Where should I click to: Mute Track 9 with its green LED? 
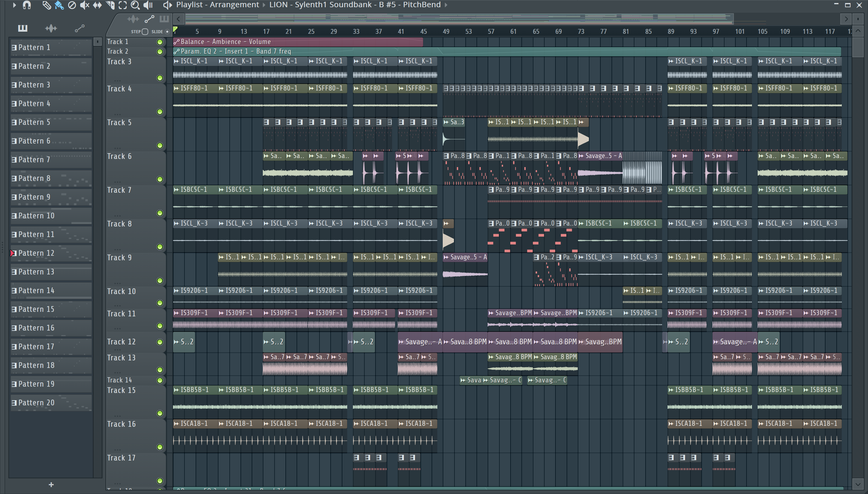[160, 280]
